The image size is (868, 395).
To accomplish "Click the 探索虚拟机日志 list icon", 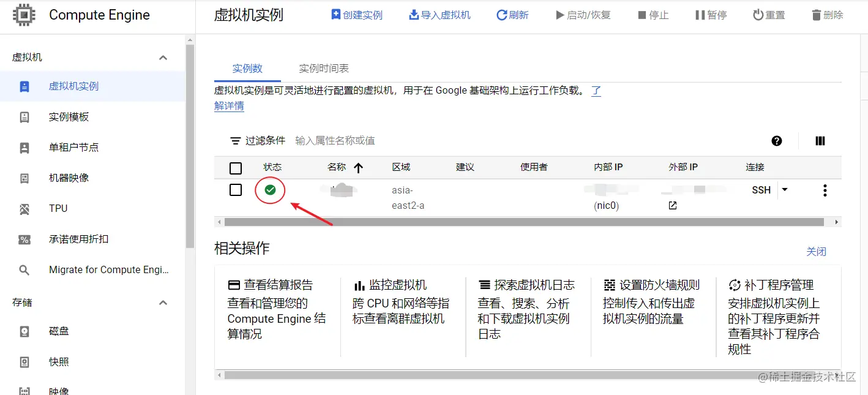I will click(484, 285).
